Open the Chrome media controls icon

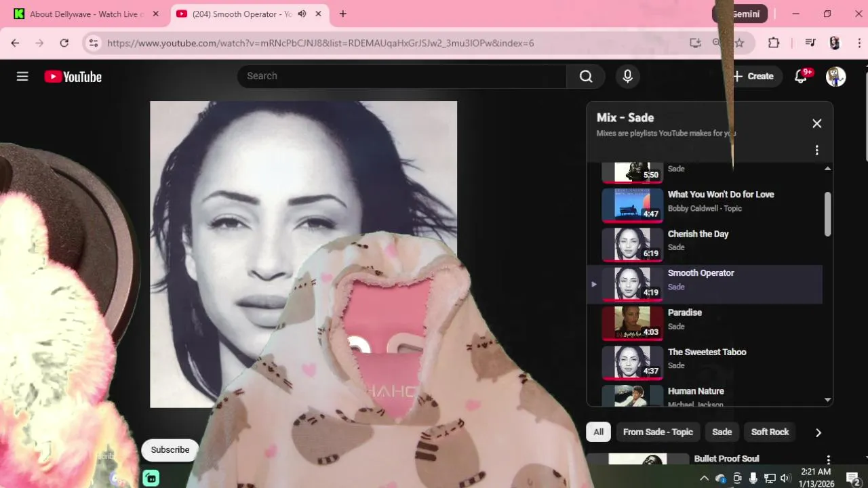pos(810,43)
